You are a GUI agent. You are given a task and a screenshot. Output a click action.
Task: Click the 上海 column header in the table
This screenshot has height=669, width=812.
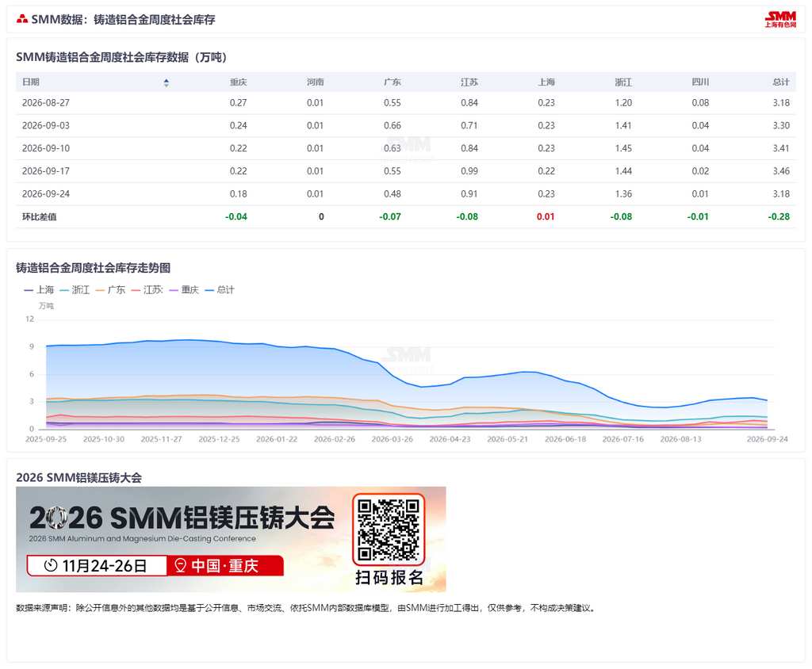point(546,82)
